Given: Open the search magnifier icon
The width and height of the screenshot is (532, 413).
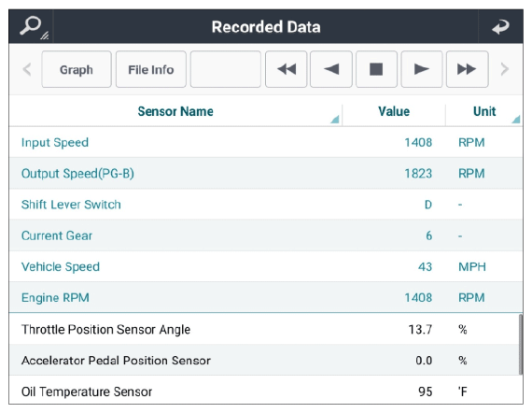Looking at the screenshot, I should 31,26.
